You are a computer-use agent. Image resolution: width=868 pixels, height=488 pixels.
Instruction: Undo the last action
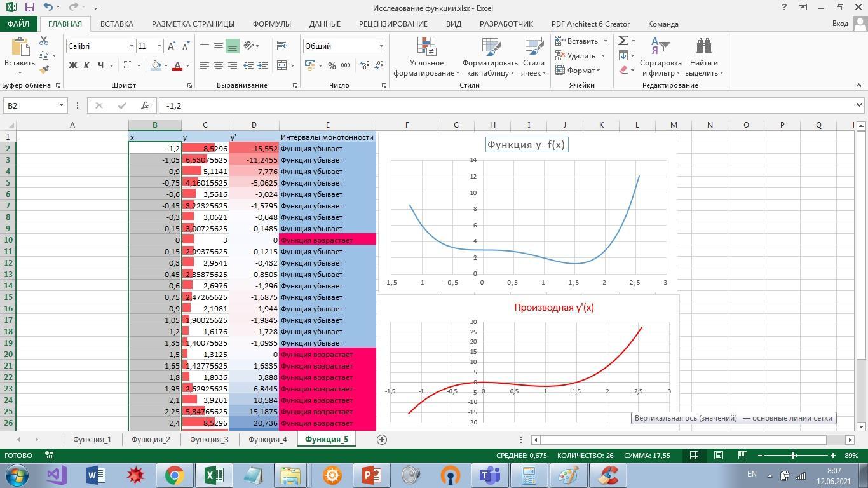pyautogui.click(x=49, y=7)
